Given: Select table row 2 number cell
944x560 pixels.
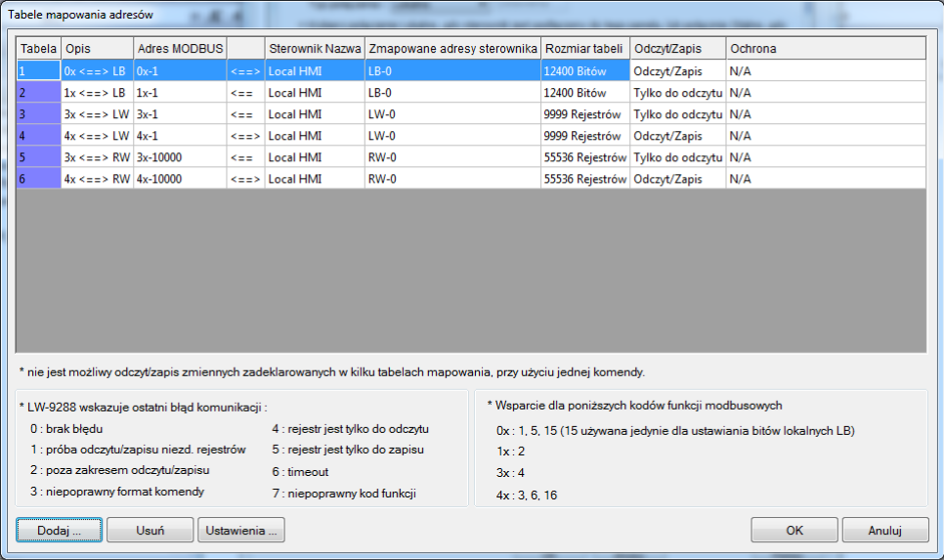Looking at the screenshot, I should click(x=38, y=93).
